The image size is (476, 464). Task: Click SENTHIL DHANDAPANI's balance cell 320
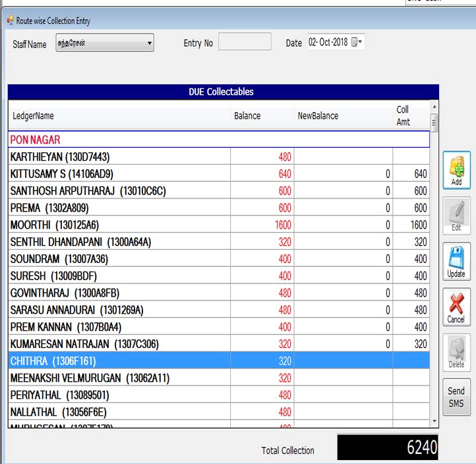(x=262, y=242)
